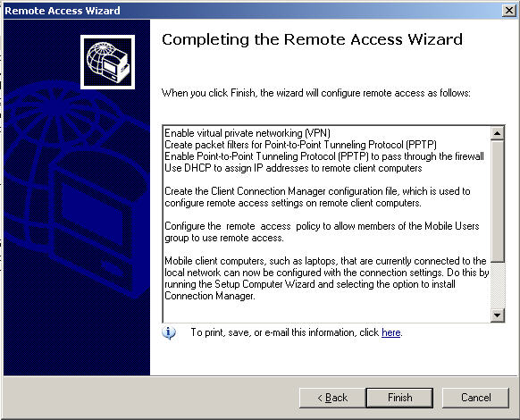This screenshot has height=420, width=520.
Task: Click the summary box scrollbar thumb
Action: (497, 201)
